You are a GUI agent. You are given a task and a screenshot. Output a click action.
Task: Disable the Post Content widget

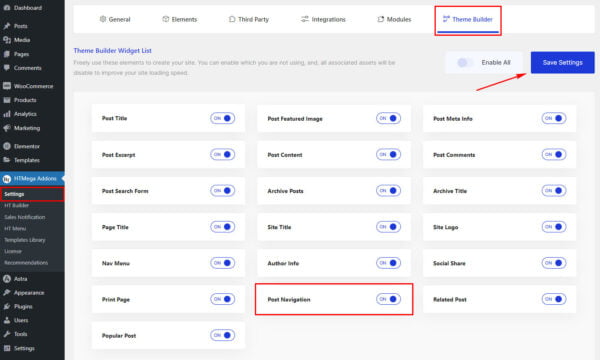[x=388, y=155]
